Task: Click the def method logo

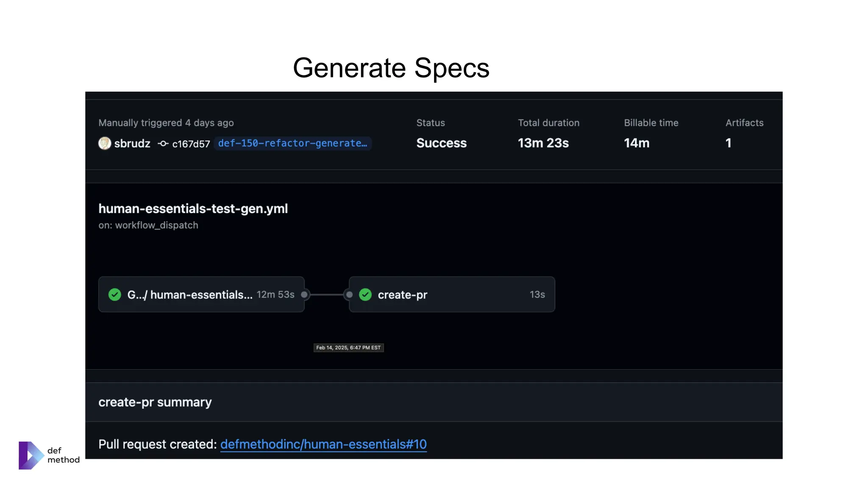Action: click(49, 455)
